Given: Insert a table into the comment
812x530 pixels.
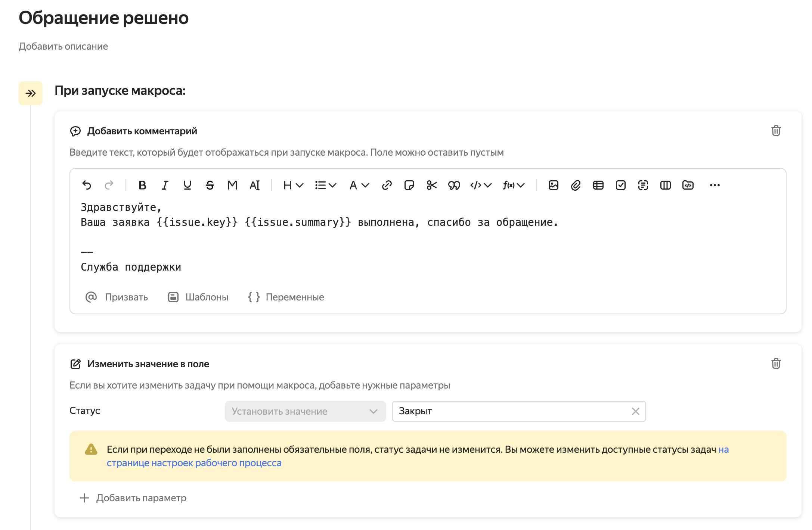Looking at the screenshot, I should 598,185.
